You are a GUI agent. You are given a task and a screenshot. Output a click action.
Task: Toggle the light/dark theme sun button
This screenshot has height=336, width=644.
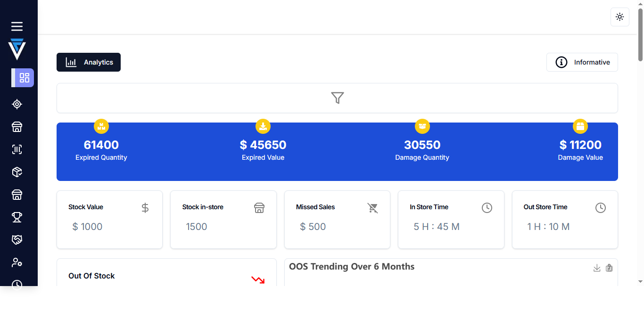point(619,17)
